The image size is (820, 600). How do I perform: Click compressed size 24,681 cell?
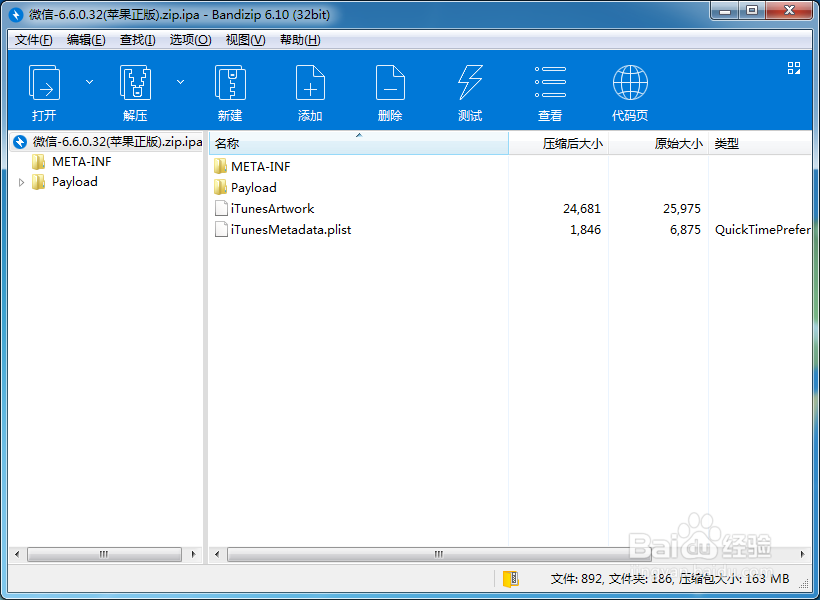(x=582, y=209)
